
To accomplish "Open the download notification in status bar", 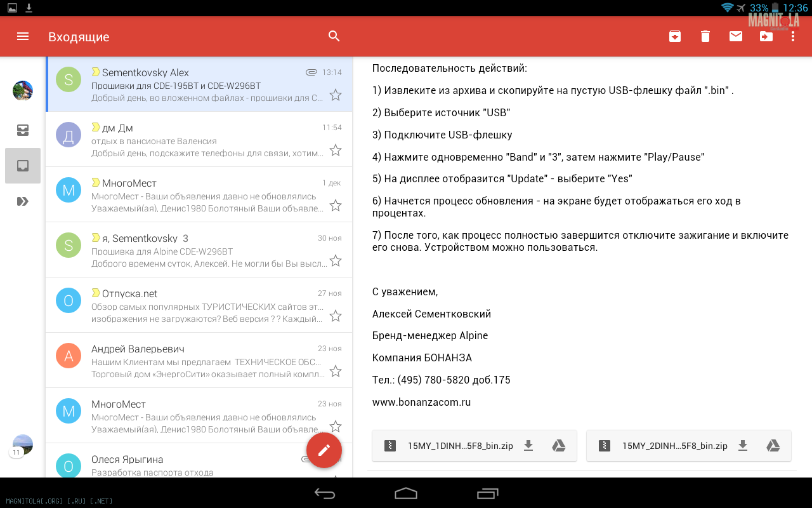I will 29,8.
